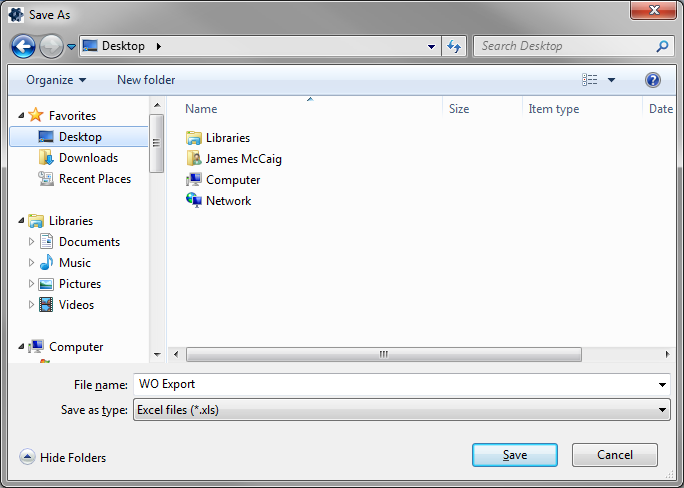Collapse the Computer group in sidebar
Screen dimensions: 684x488
pos(21,347)
